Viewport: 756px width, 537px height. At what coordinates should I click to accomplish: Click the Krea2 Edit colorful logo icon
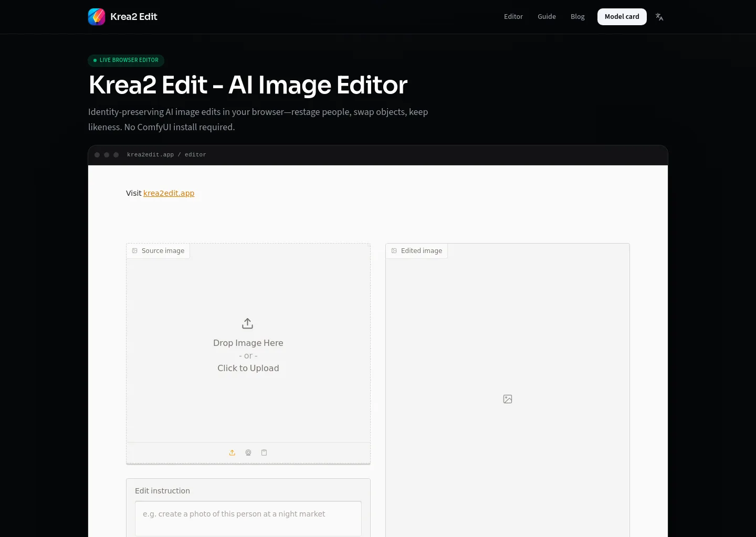coord(97,17)
